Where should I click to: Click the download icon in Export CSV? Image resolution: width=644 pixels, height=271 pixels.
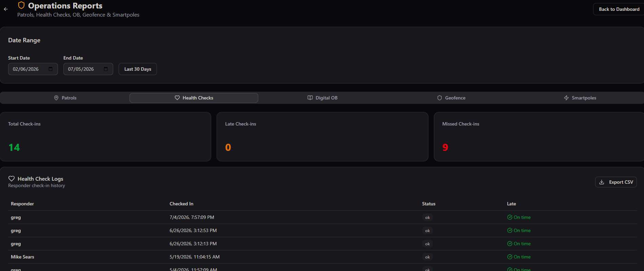click(x=602, y=182)
